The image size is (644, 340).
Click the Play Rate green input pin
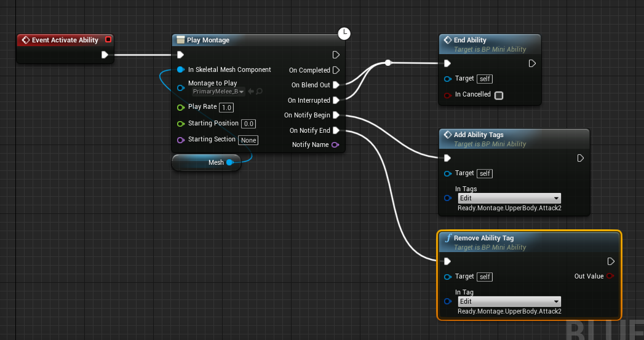click(x=181, y=107)
